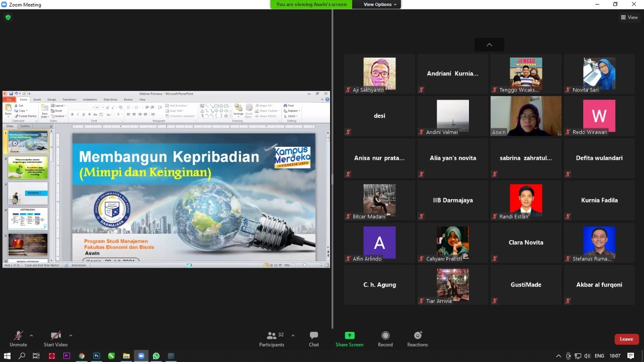Click Reset in the Slides group
Screen dimensions: 644x362
tap(57, 111)
